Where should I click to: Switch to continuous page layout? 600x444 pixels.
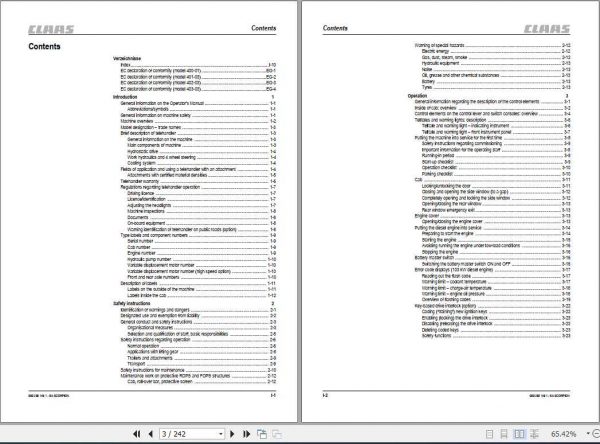click(504, 434)
